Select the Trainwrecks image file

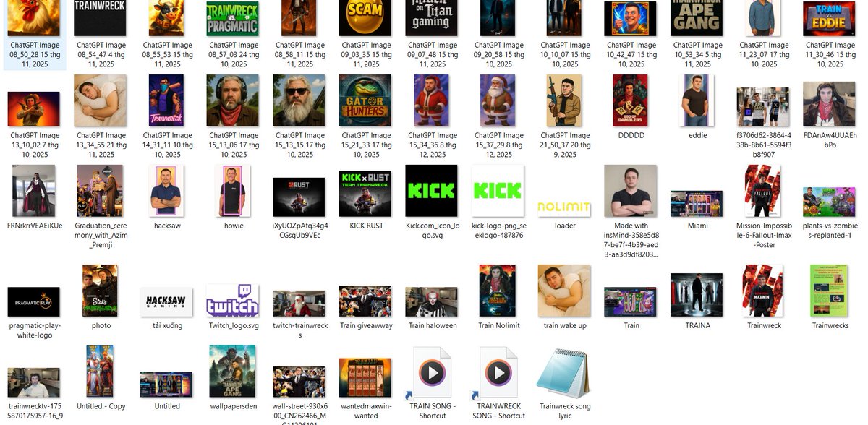pyautogui.click(x=830, y=291)
